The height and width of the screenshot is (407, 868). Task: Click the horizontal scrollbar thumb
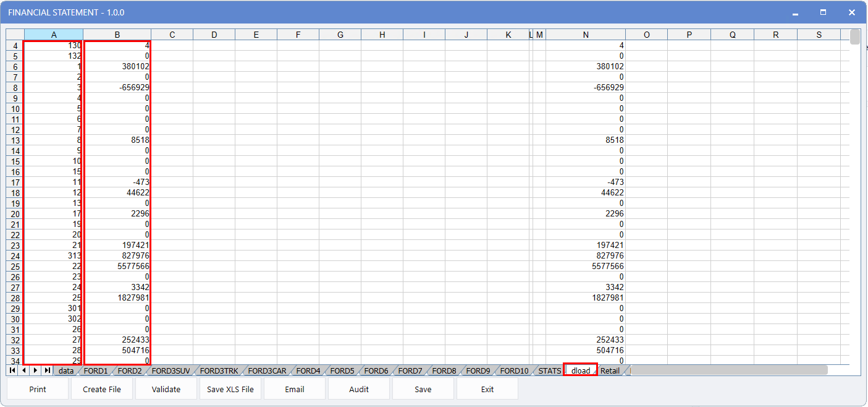[x=729, y=370]
